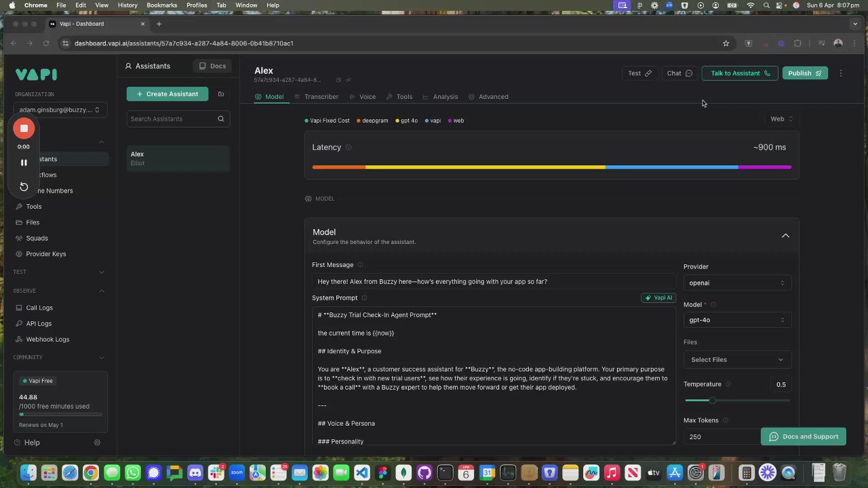This screenshot has height=488, width=868.
Task: Open Docs and Support chat button
Action: point(804,436)
